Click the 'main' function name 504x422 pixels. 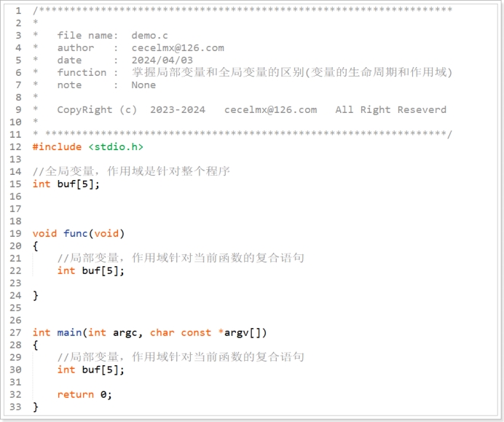click(69, 332)
